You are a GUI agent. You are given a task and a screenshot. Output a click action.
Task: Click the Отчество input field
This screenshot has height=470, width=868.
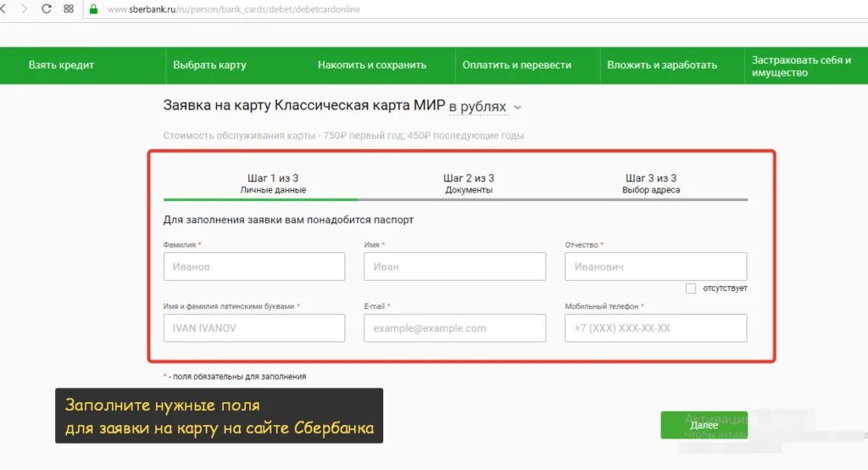pos(656,266)
